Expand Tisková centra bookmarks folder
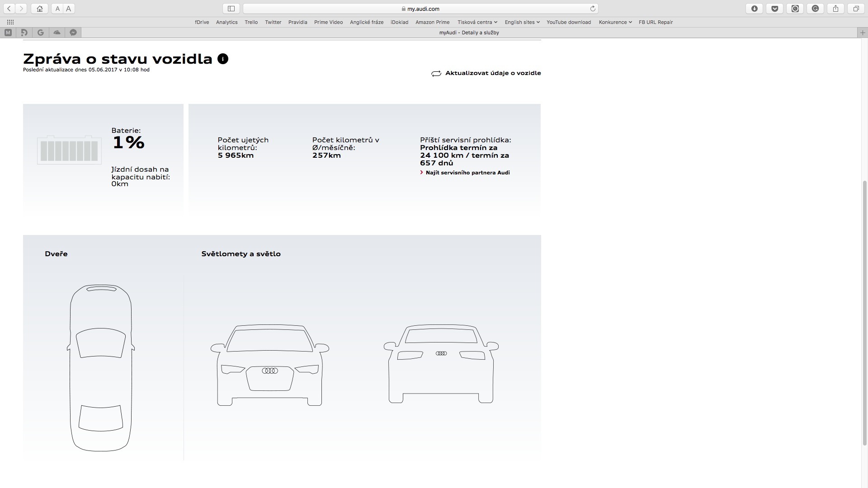This screenshot has height=488, width=868. [x=477, y=22]
